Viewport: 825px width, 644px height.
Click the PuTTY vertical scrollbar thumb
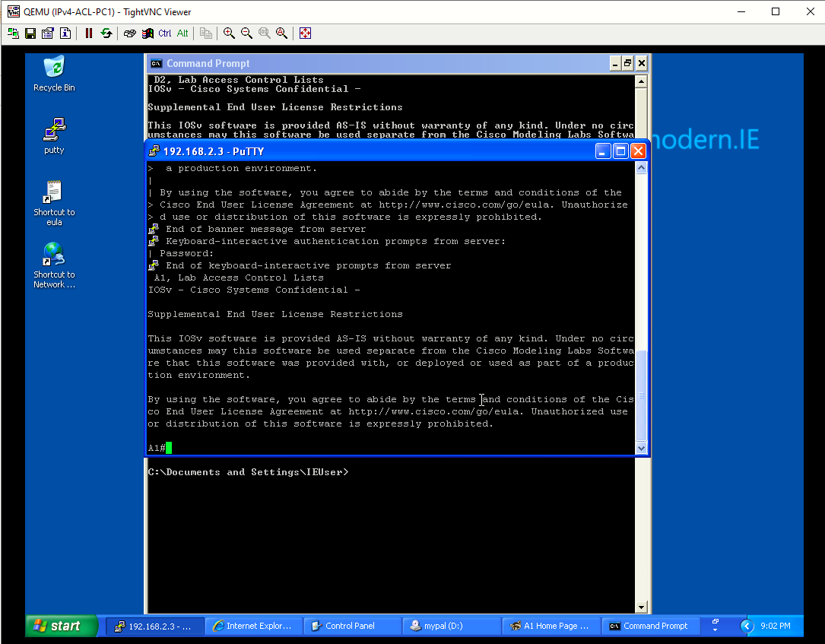pos(641,395)
